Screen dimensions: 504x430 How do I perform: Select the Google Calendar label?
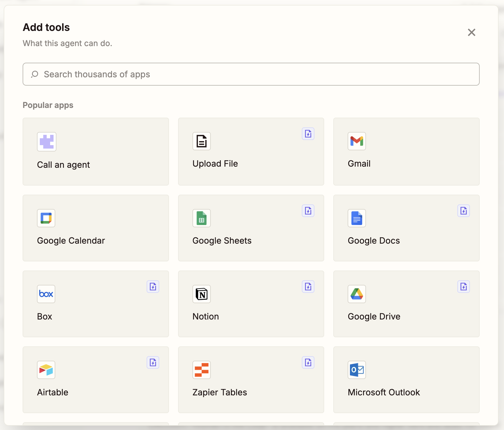tap(71, 241)
